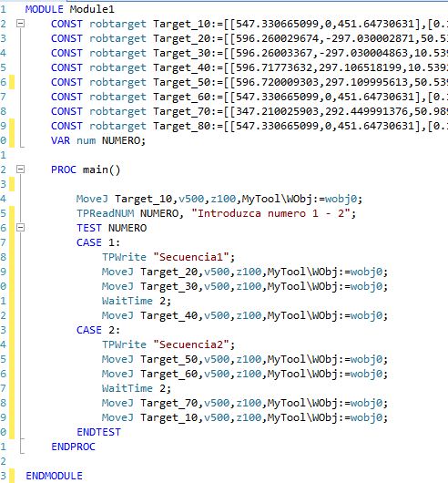Click the MoveJ Target_60 instruction
This screenshot has width=448, height=483.
pyautogui.click(x=245, y=374)
